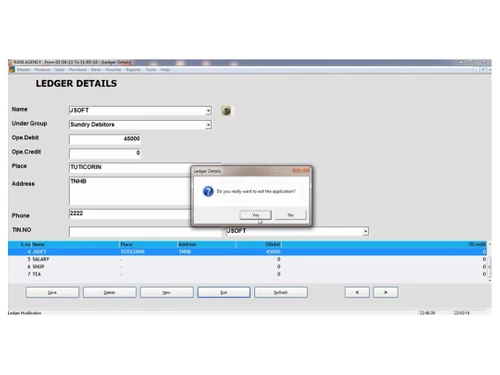Screen dimensions: 500x375
Task: Open the Master menu
Action: coord(23,70)
